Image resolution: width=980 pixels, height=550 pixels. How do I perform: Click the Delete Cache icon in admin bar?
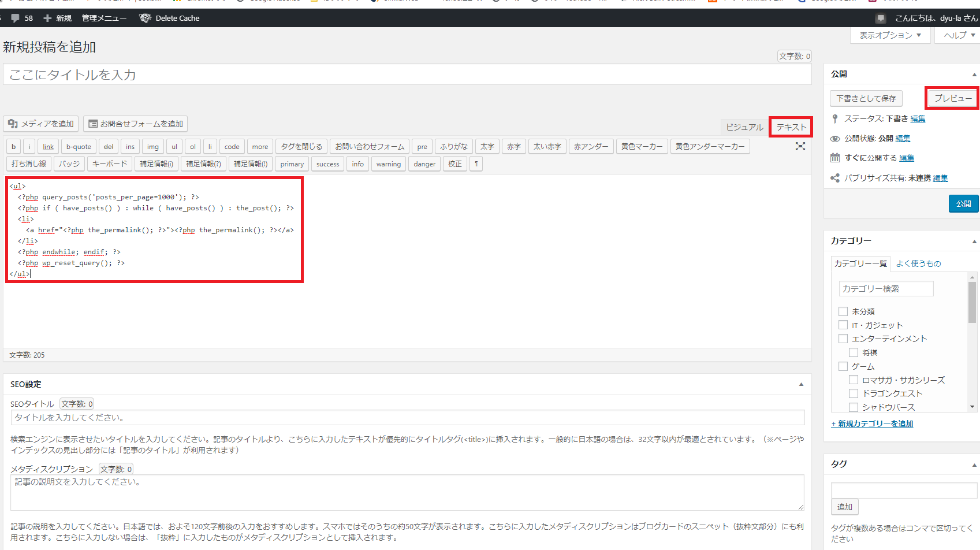pos(146,18)
